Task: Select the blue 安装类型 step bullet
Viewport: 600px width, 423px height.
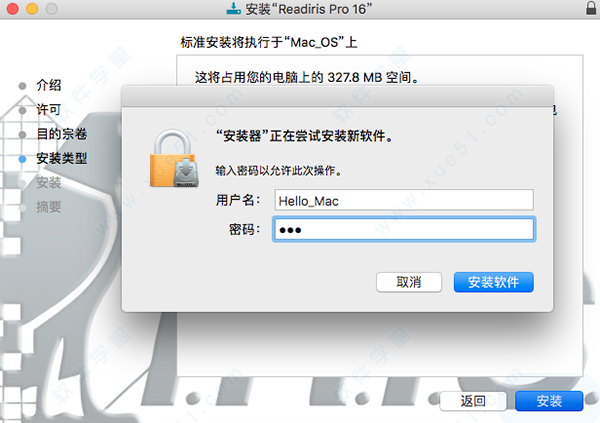Action: [23, 159]
